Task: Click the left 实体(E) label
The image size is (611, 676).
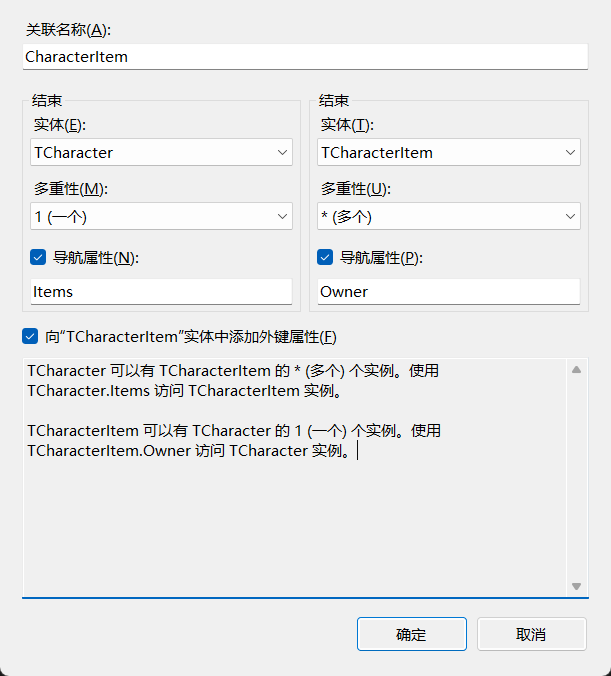Action: (x=60, y=124)
